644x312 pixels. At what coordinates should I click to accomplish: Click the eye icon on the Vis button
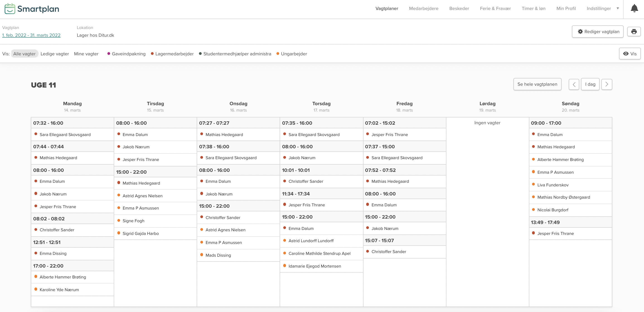tap(626, 54)
